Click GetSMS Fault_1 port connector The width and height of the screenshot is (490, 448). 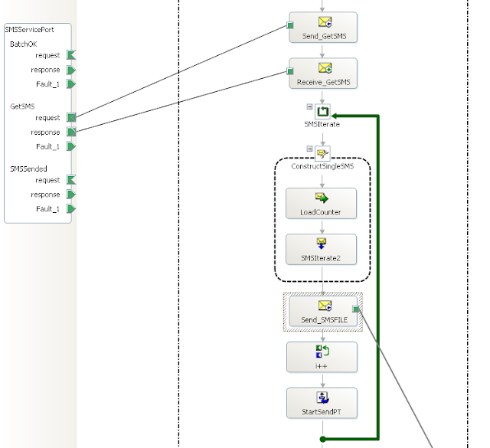pyautogui.click(x=71, y=146)
